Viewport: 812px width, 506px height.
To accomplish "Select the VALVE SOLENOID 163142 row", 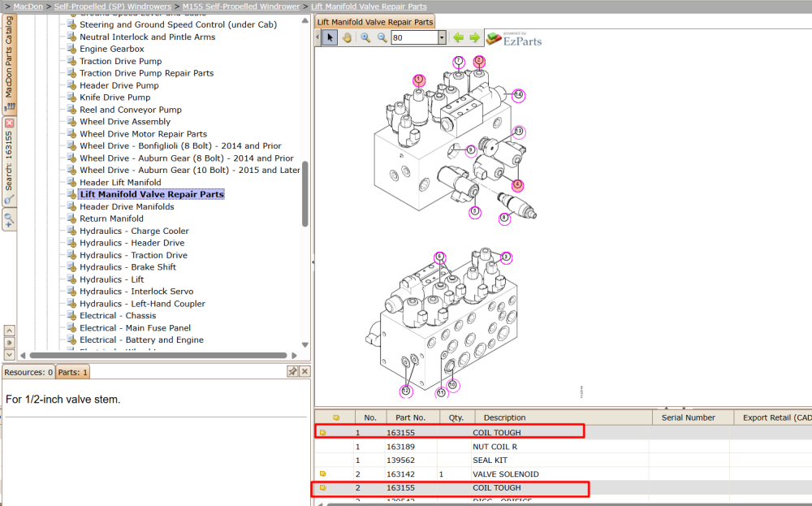I will 563,474.
